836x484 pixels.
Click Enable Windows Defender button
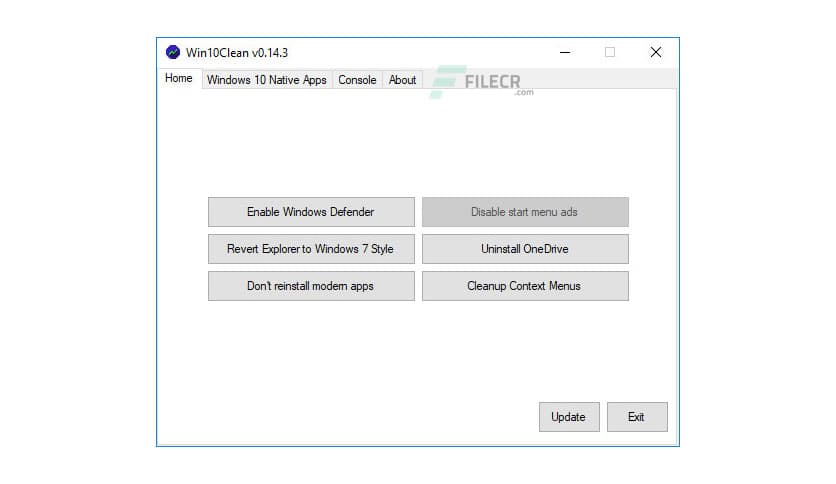[311, 212]
